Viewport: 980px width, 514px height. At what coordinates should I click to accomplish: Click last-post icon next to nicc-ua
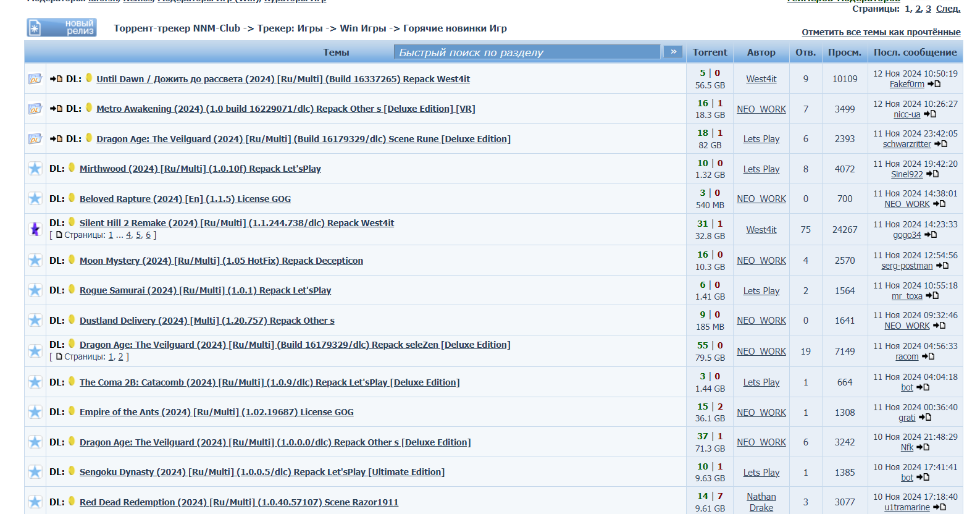tap(930, 114)
